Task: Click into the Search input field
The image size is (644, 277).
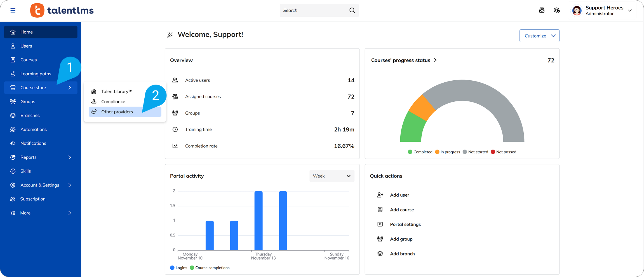Action: point(313,10)
